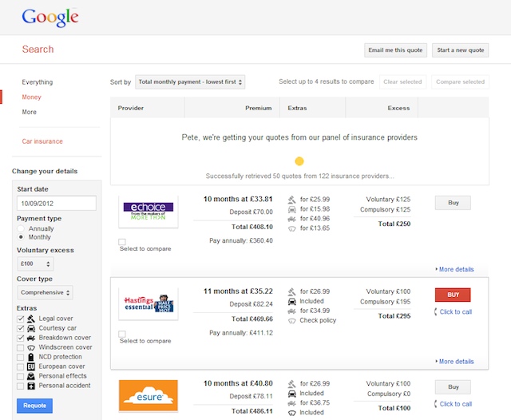Click the echoice provider logo

tap(149, 212)
